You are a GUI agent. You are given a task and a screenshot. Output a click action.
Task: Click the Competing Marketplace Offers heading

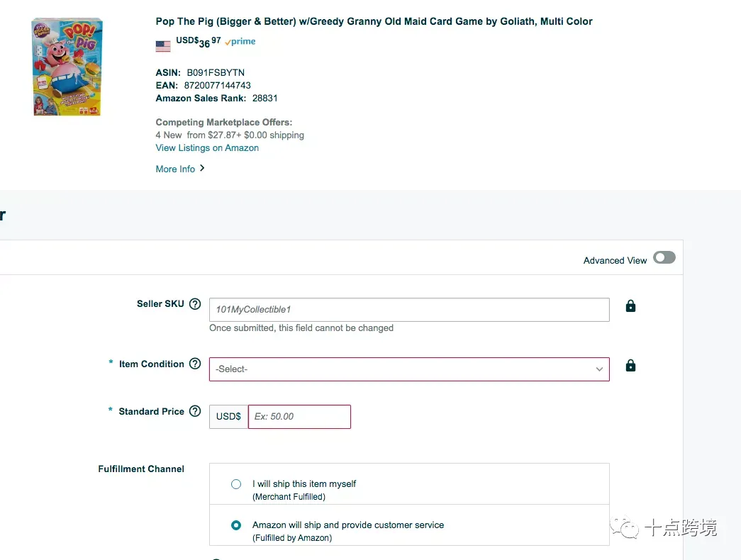(x=224, y=123)
